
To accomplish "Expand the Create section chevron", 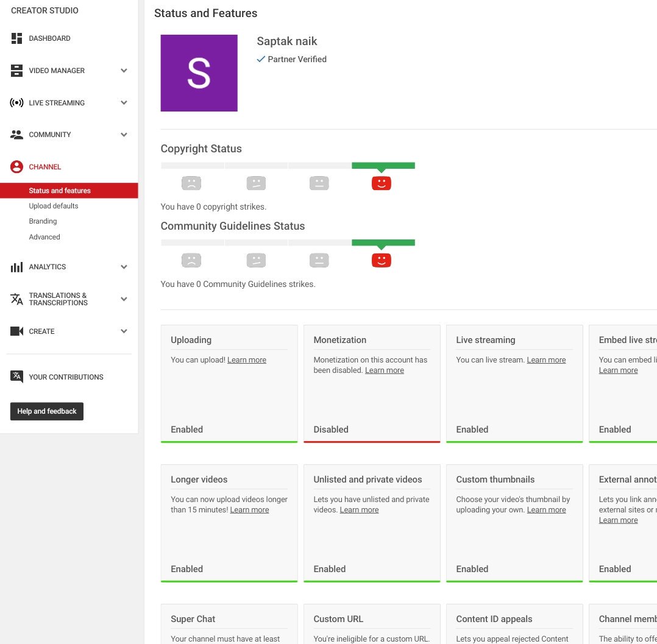I will coord(124,331).
